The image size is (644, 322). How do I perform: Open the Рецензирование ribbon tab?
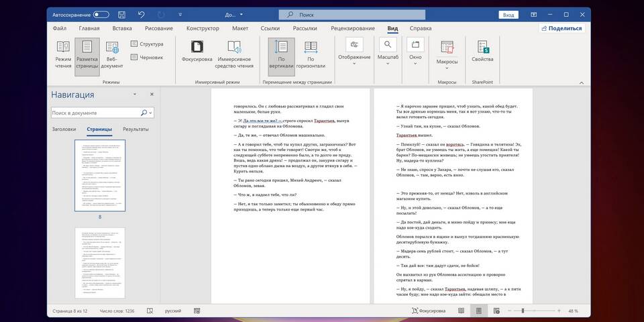point(352,28)
